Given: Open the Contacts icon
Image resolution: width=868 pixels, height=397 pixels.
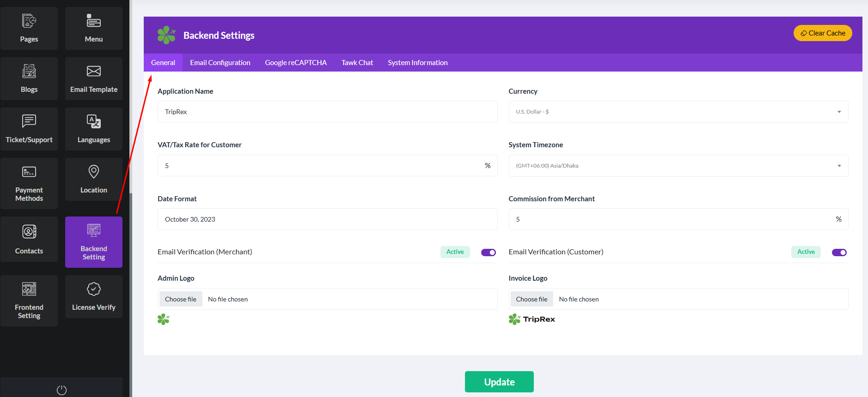Looking at the screenshot, I should click(x=29, y=231).
